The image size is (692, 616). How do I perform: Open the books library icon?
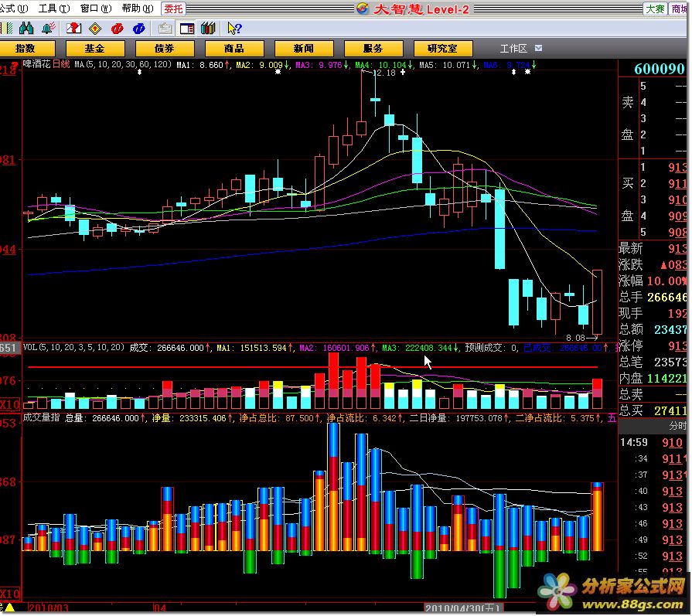click(208, 29)
